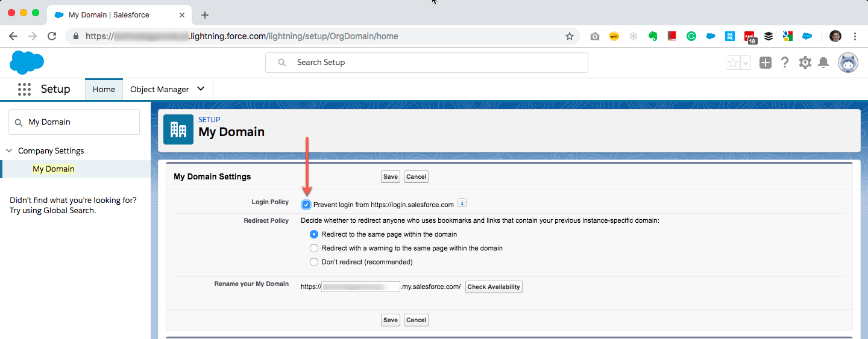Open the Evernote elephant extension
Viewport: 868px width, 339px height.
click(652, 36)
